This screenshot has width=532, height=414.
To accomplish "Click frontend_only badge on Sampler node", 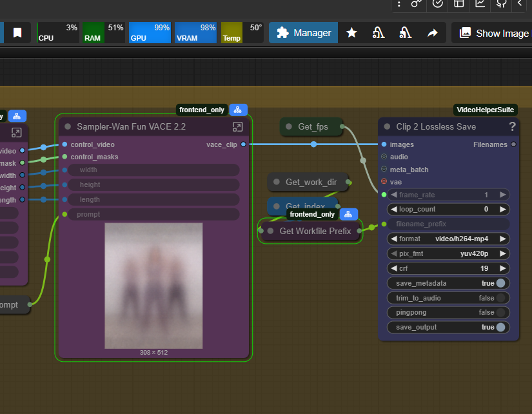I will [202, 110].
